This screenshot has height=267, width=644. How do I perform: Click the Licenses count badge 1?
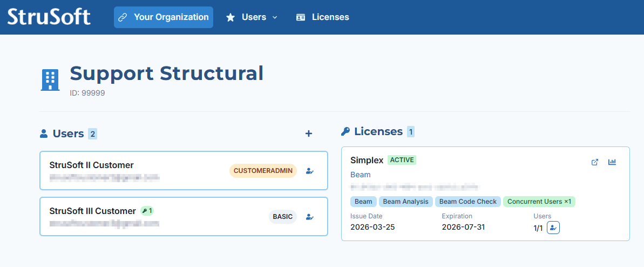[411, 132]
